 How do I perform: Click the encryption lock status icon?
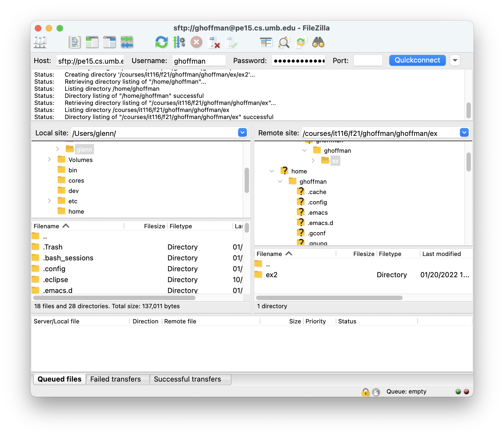[366, 392]
